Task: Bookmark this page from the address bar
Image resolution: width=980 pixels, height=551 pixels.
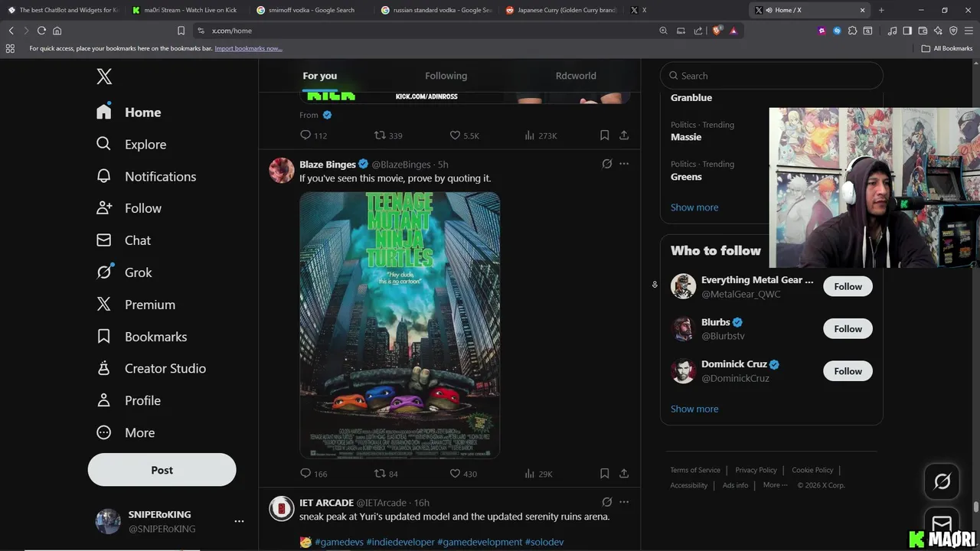Action: tap(181, 31)
